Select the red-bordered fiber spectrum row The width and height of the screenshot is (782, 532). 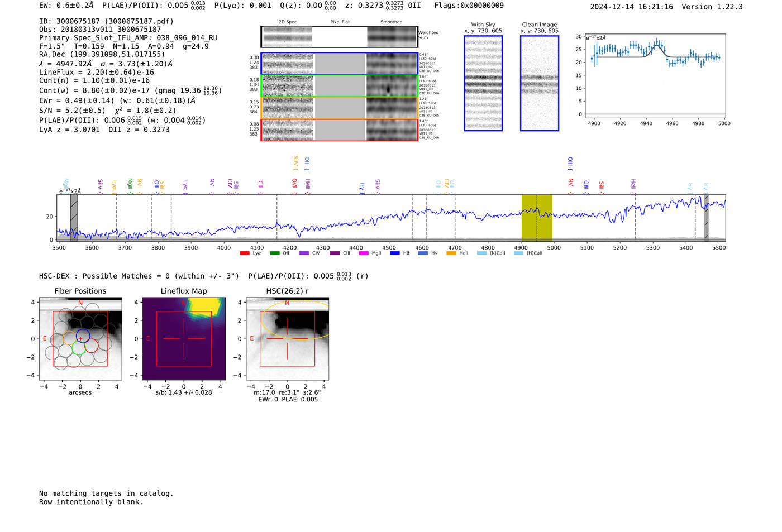(339, 130)
